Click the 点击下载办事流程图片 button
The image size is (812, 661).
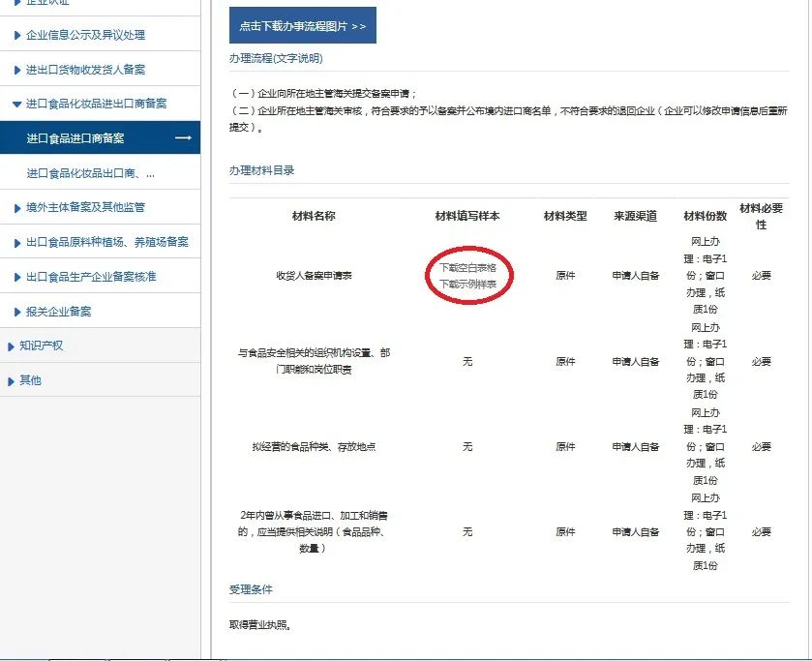click(302, 25)
